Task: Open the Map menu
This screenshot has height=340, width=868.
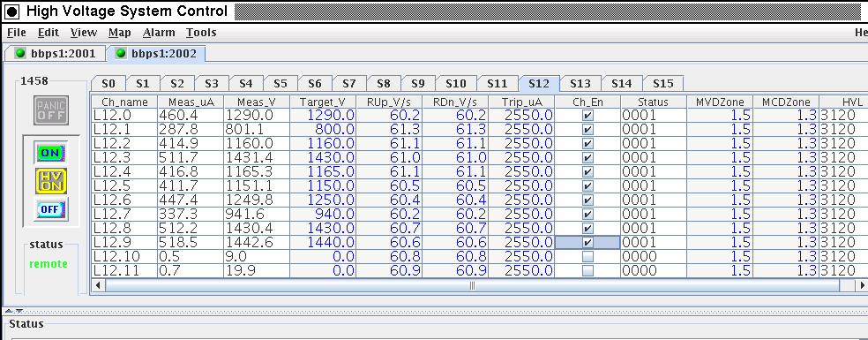Action: point(120,33)
